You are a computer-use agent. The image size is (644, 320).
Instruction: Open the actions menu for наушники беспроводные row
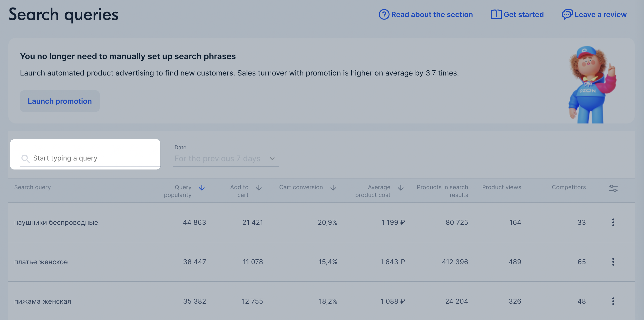[x=613, y=222]
